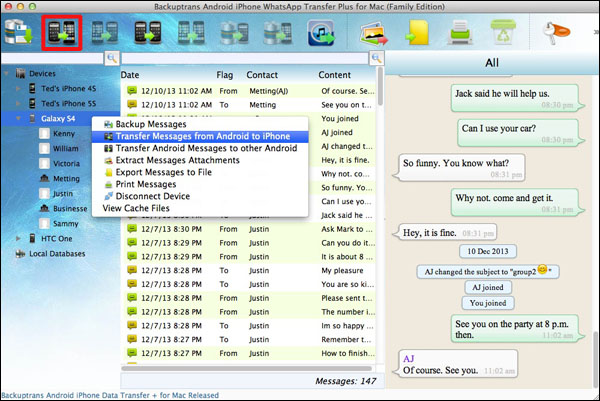Screen dimensions: 600x401
Task: Click the Extract Attachments pictures toolbar icon
Action: point(373,33)
